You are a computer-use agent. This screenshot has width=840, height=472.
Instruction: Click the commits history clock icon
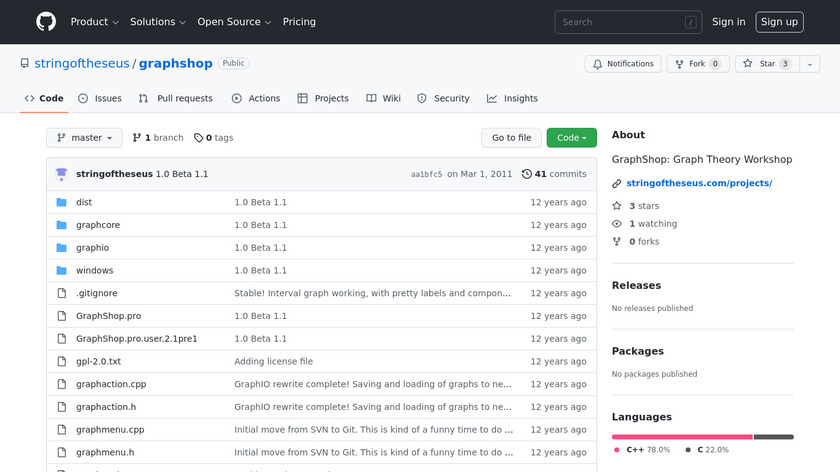click(x=527, y=174)
